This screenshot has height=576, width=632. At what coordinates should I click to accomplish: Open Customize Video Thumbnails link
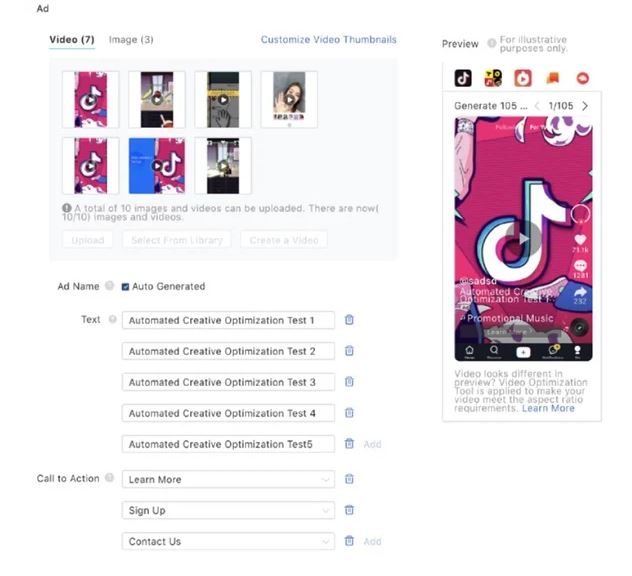click(328, 40)
